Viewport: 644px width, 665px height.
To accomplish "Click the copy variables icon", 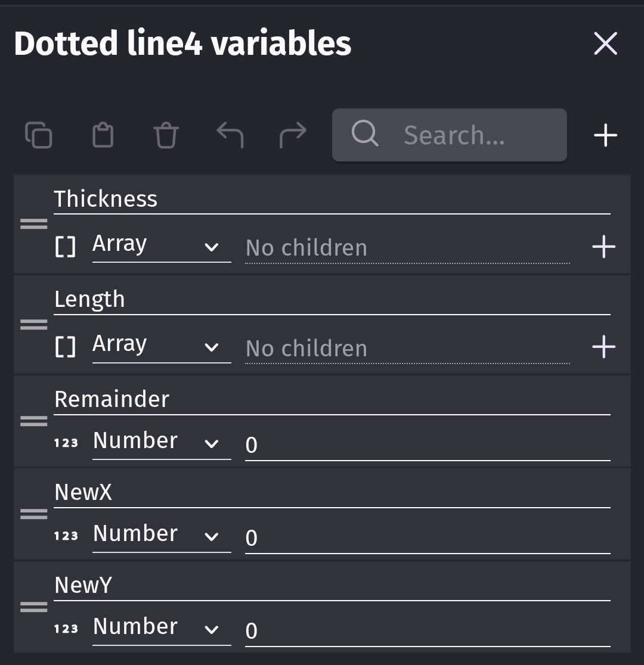I will (39, 135).
